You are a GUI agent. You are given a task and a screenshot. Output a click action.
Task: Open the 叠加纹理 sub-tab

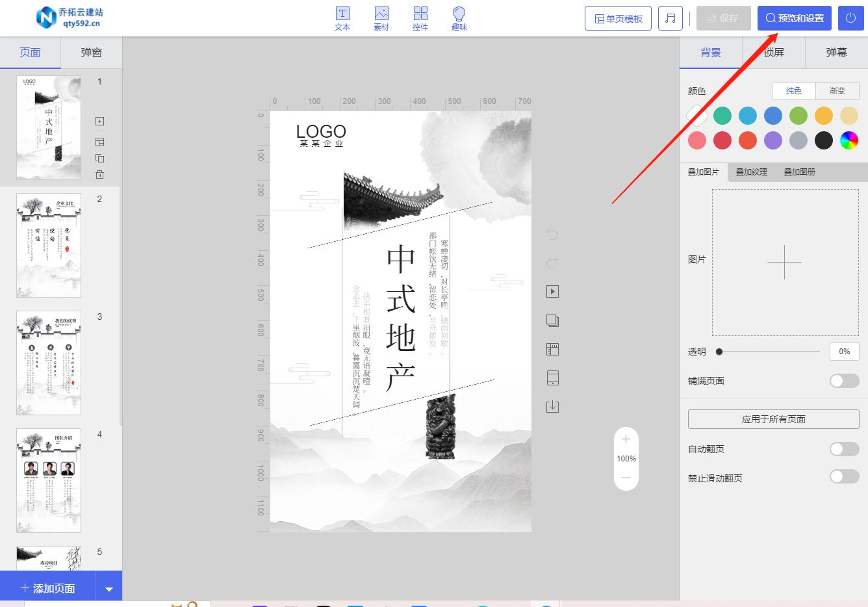click(x=752, y=172)
